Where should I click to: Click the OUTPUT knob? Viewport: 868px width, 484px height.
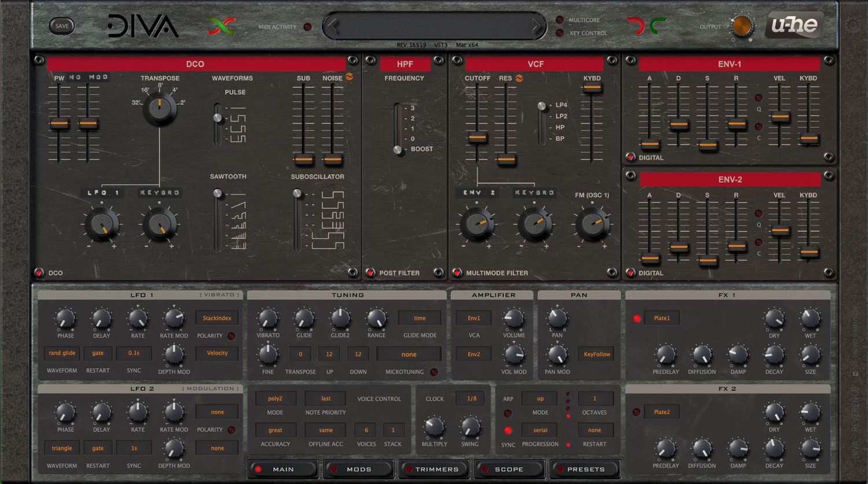pyautogui.click(x=742, y=26)
